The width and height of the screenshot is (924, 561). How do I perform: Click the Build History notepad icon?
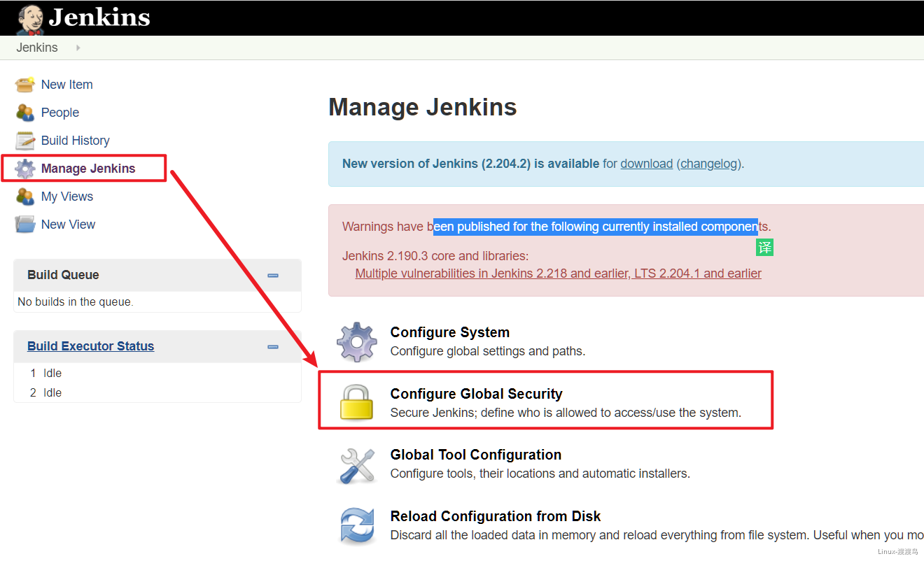(25, 141)
